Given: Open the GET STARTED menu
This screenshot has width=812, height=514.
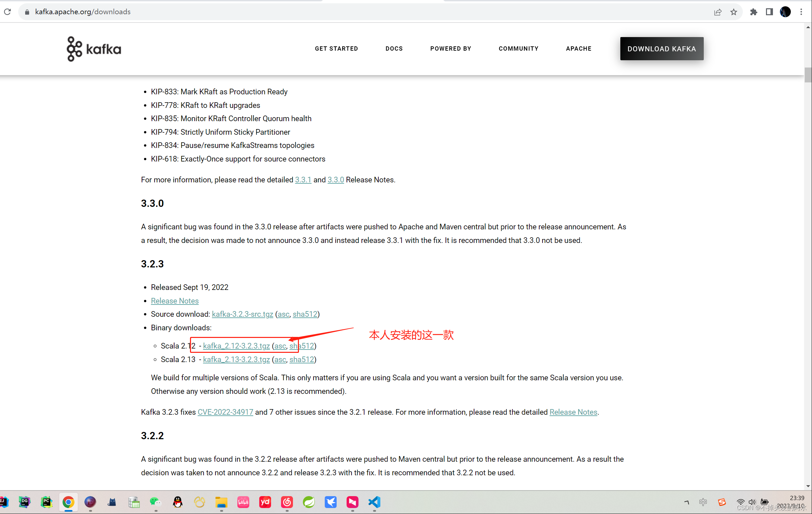Looking at the screenshot, I should (336, 49).
